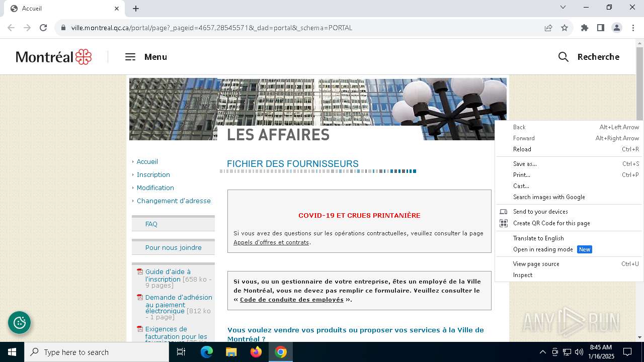Open the notification center icon
Screen dimensions: 644x362
coord(627,352)
